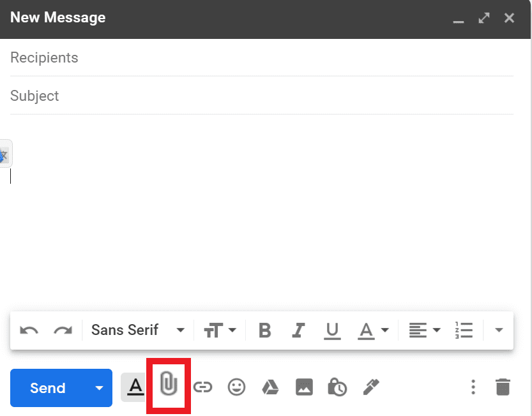Toggle underline text formatting
This screenshot has width=532, height=416.
332,331
